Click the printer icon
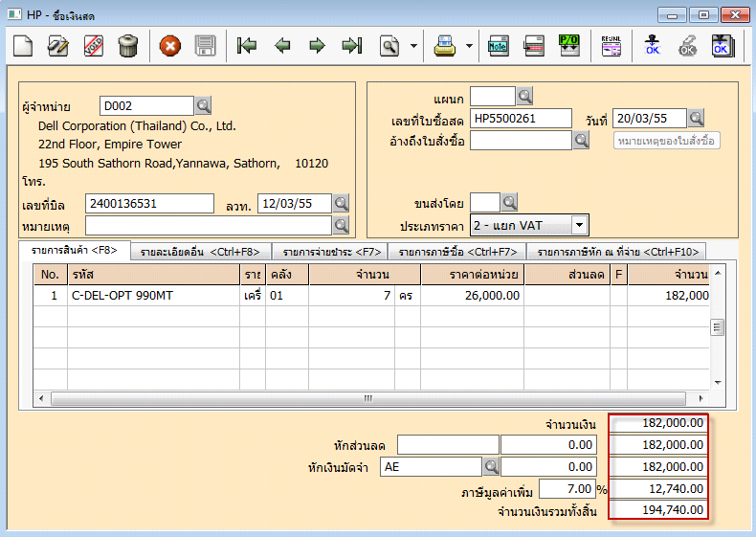756x537 pixels. pos(444,45)
